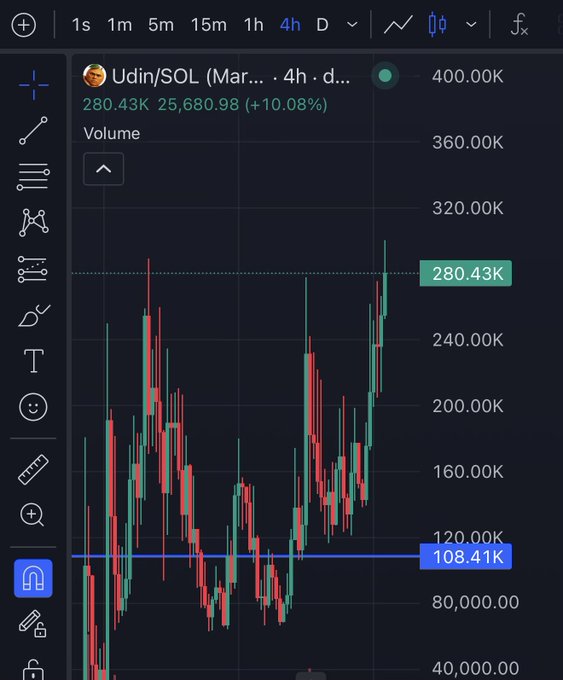Select the 1m timeframe

pos(120,25)
